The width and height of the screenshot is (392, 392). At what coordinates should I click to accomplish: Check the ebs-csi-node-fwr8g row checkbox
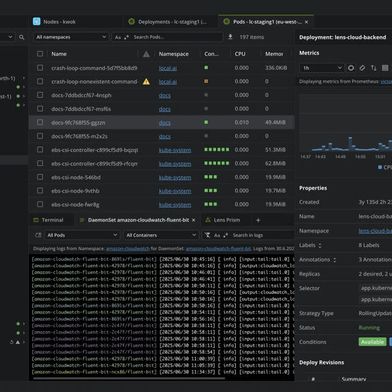pos(40,204)
